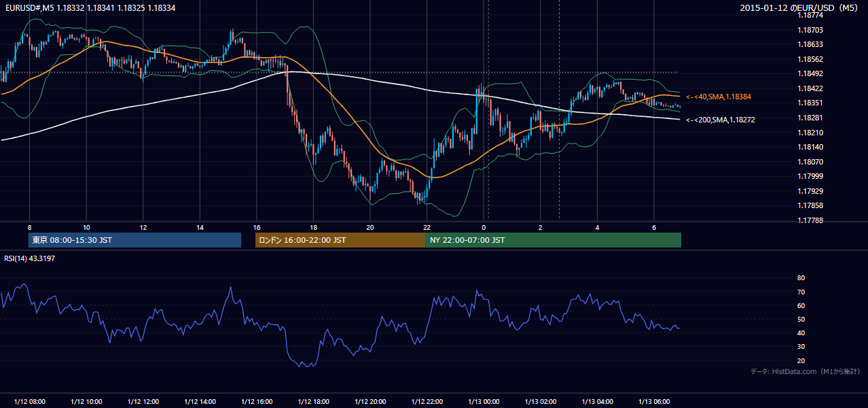Click the 1/13 04:00 bottom time label
The width and height of the screenshot is (868, 408).
coord(597,401)
